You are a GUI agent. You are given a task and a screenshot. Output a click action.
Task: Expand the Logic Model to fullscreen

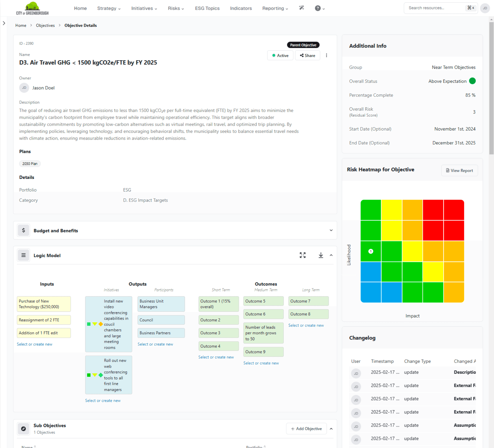303,255
